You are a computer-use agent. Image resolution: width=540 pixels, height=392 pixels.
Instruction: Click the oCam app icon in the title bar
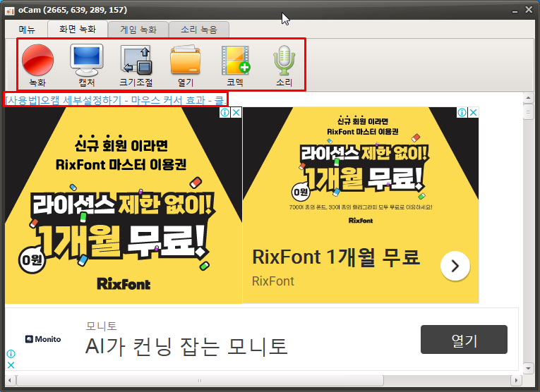coord(10,11)
